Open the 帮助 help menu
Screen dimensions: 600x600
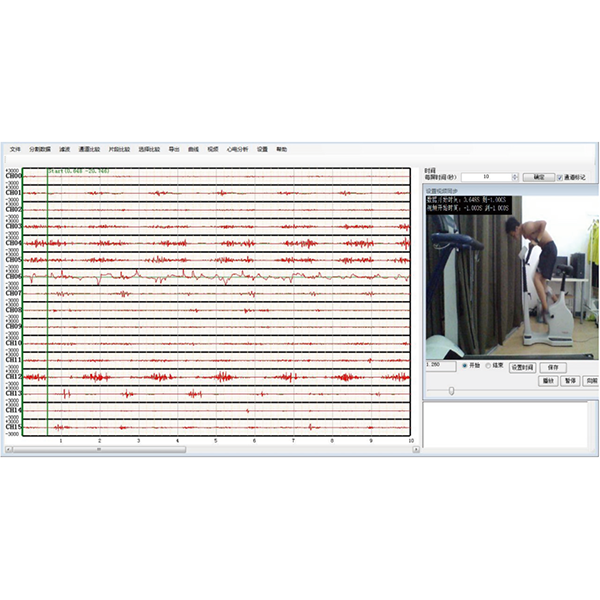pyautogui.click(x=281, y=149)
